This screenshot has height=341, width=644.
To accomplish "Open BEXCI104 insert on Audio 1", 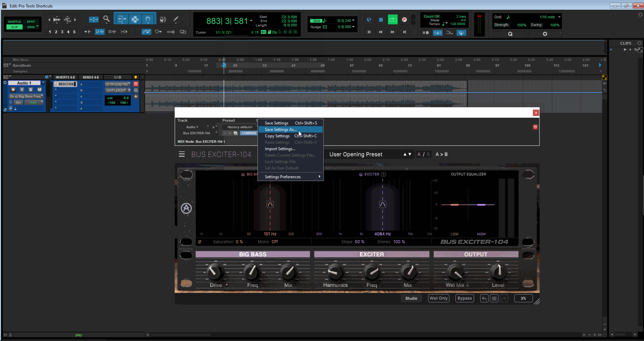I will click(66, 84).
